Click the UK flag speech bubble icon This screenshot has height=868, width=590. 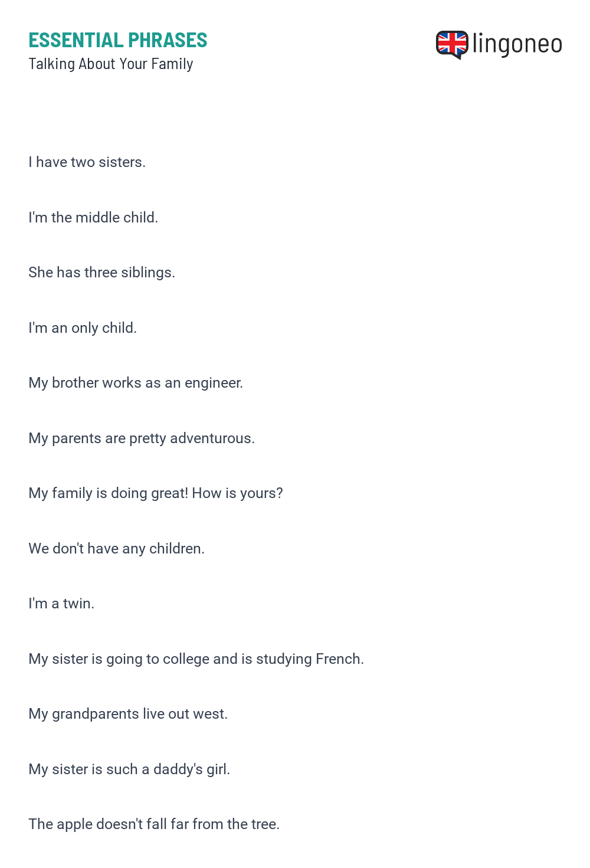pyautogui.click(x=452, y=45)
